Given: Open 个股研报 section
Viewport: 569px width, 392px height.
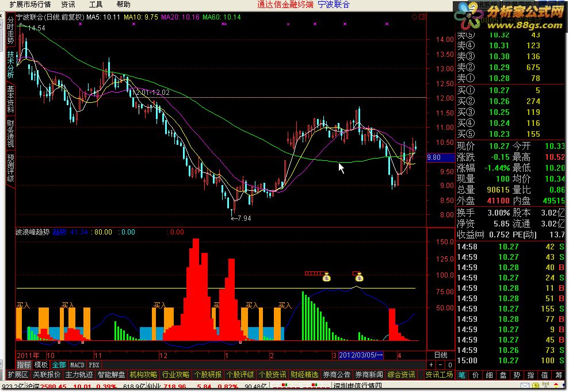Looking at the screenshot, I should pos(208,375).
